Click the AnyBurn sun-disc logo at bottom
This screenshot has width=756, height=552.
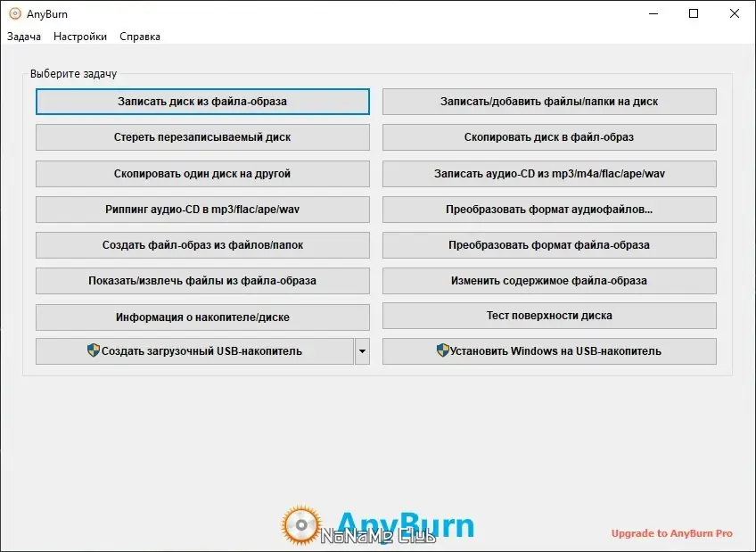tap(301, 525)
